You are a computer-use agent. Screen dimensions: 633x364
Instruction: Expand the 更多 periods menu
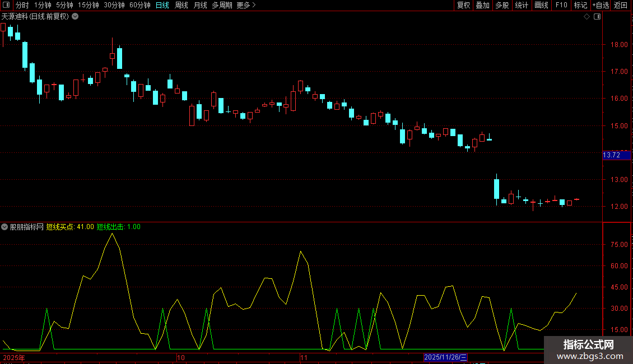click(246, 5)
